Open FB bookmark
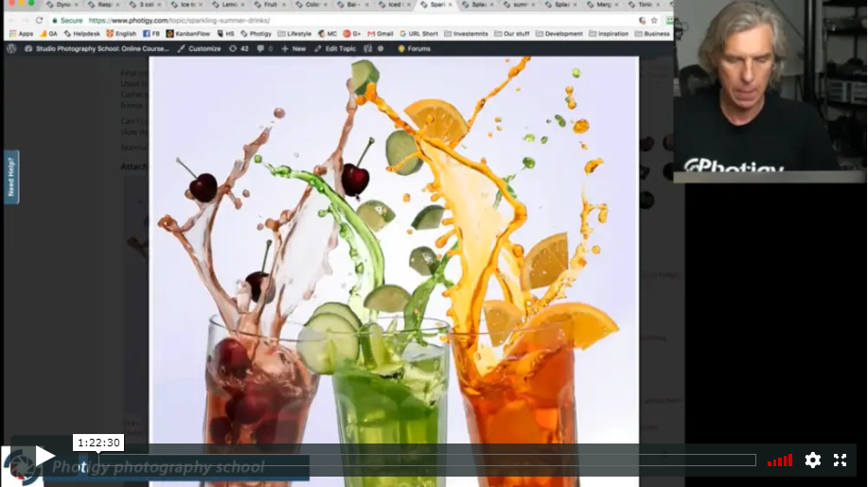The height and width of the screenshot is (487, 868). point(151,34)
